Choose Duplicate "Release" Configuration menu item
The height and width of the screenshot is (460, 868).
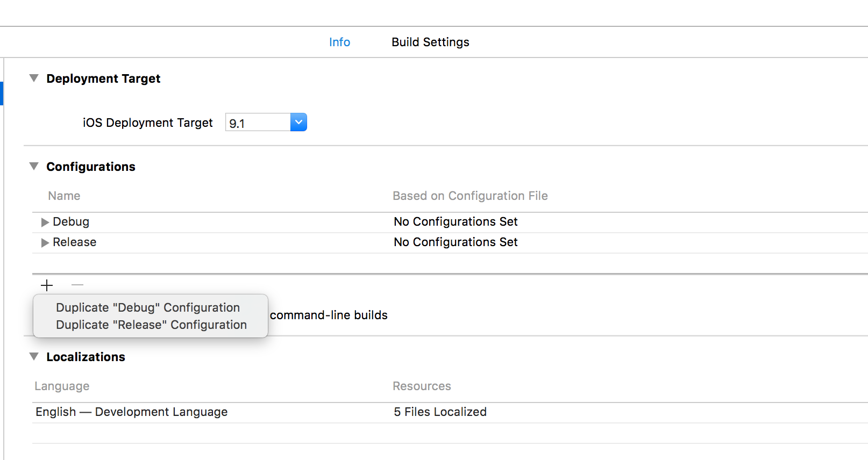pos(151,325)
